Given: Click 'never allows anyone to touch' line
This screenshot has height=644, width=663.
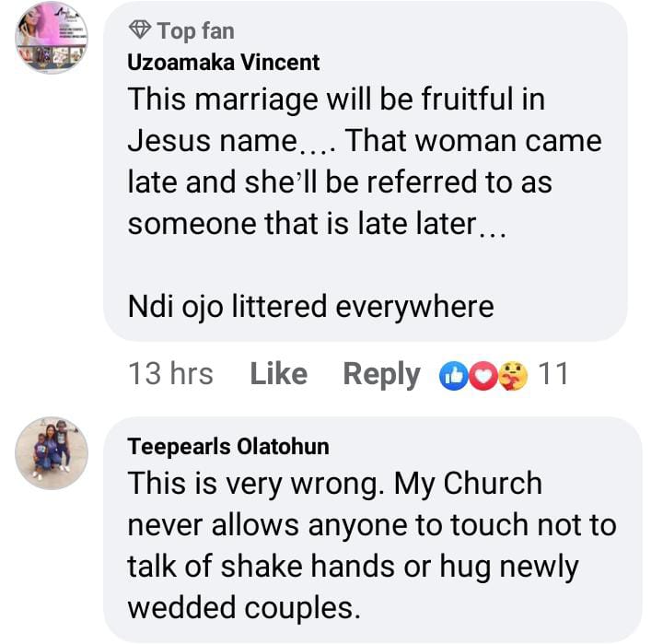Looking at the screenshot, I should (x=371, y=524).
